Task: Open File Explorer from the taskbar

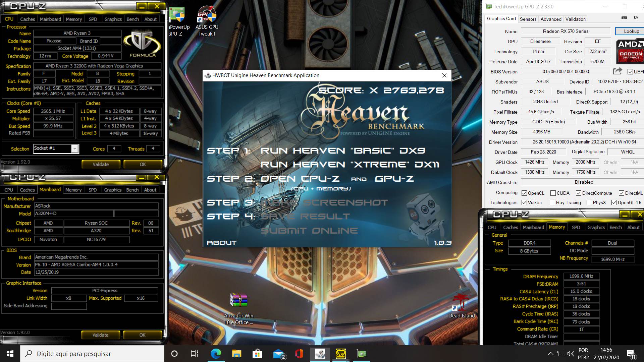Action: coord(236,354)
